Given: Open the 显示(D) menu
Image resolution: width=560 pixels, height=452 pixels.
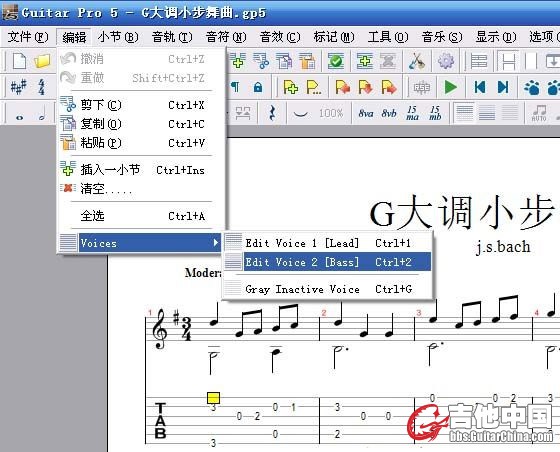Looking at the screenshot, I should coord(495,37).
